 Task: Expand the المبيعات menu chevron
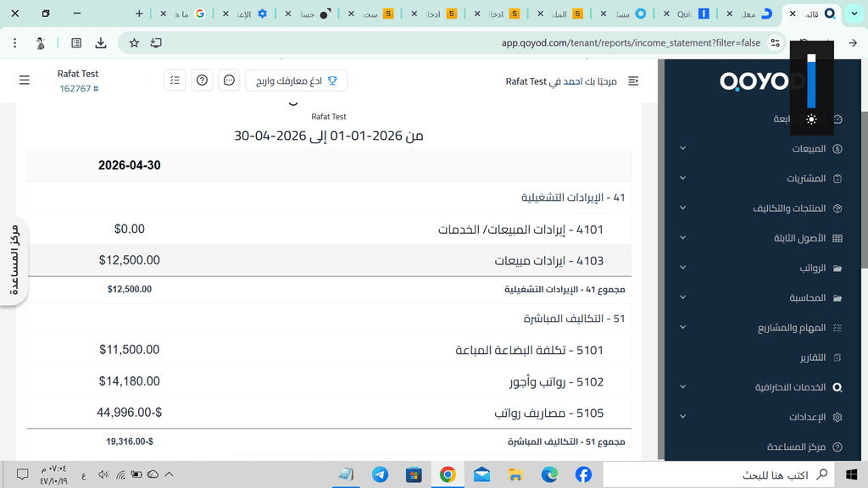click(682, 148)
